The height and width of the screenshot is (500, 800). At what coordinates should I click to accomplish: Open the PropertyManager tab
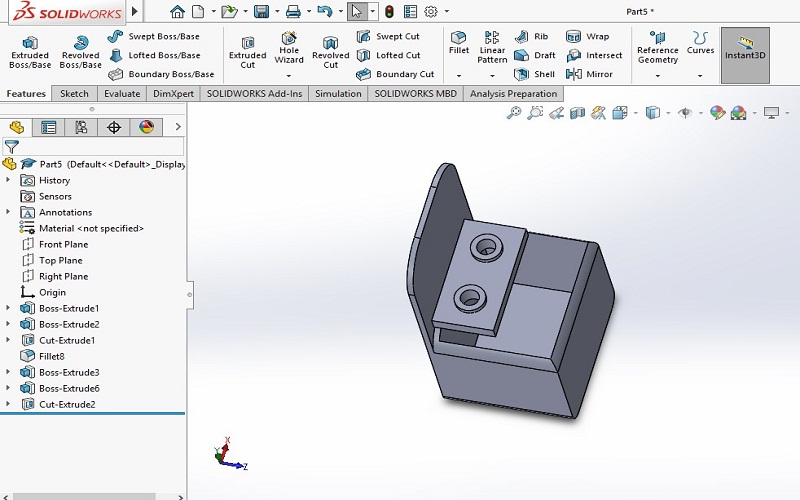point(48,127)
